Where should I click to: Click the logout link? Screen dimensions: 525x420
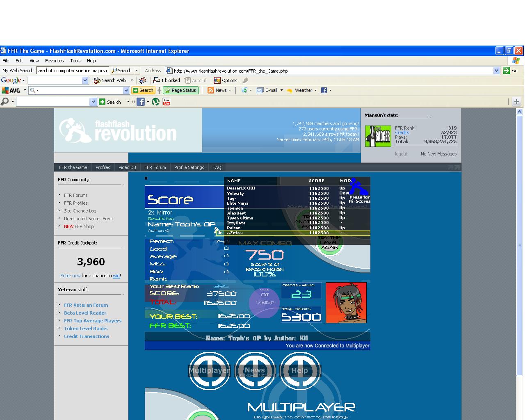click(401, 154)
